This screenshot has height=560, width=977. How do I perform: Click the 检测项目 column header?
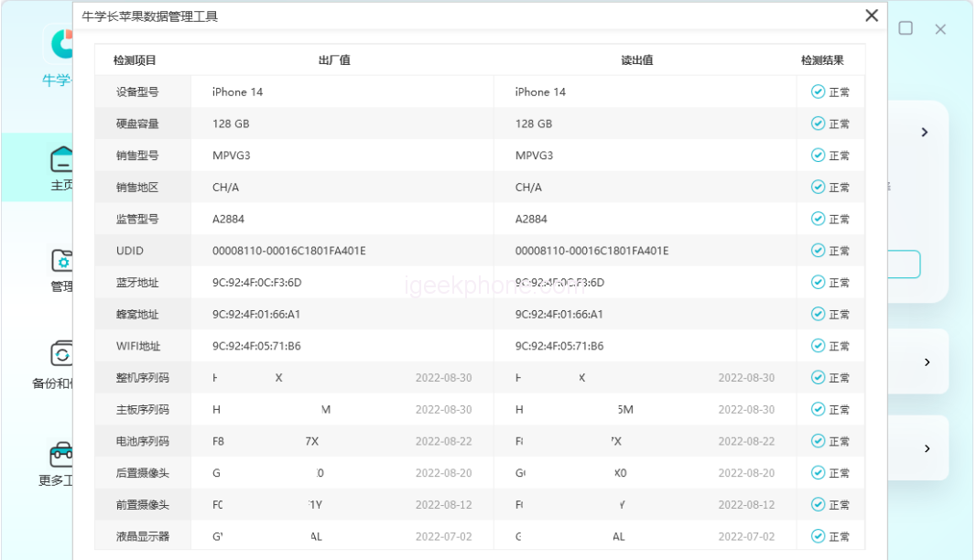(135, 60)
